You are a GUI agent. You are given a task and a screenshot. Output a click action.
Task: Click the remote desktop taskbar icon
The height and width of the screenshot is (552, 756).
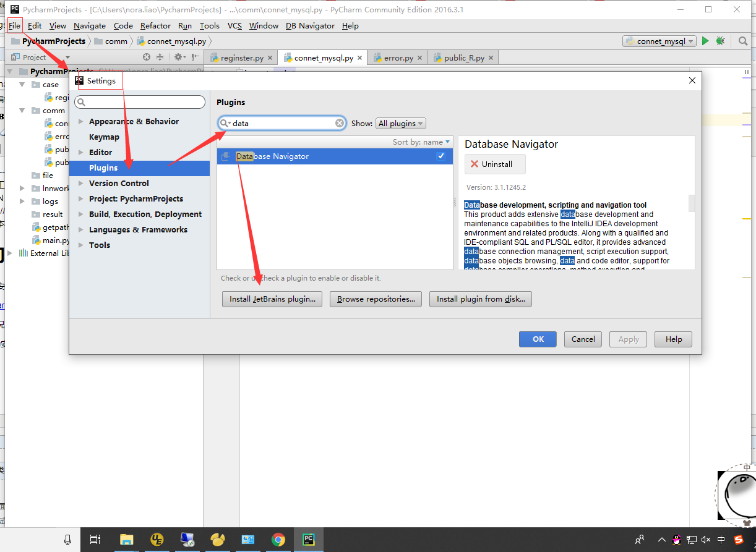(x=187, y=540)
